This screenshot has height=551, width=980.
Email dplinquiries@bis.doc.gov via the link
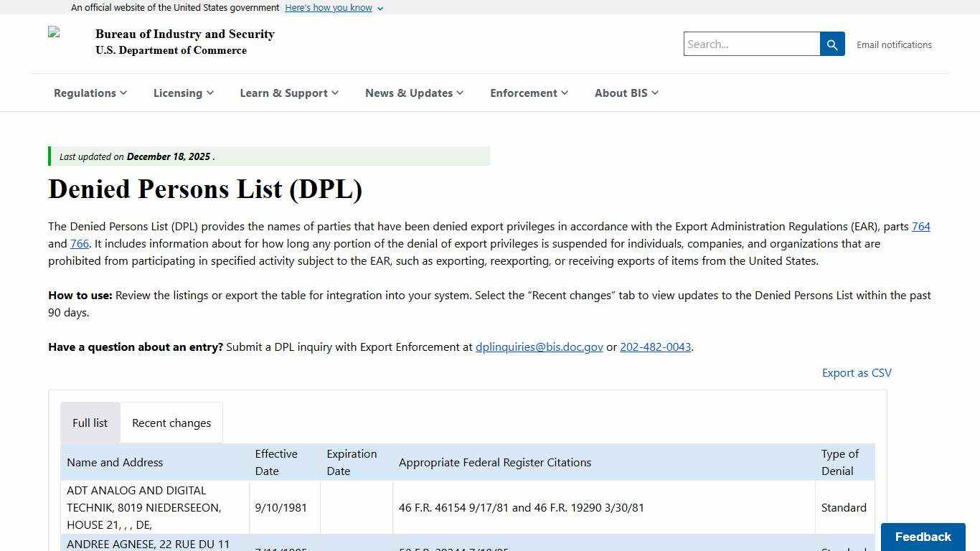539,347
